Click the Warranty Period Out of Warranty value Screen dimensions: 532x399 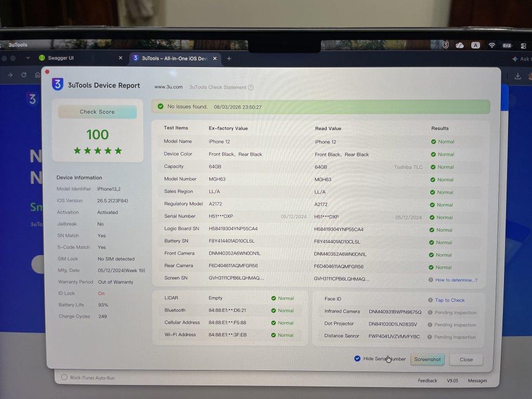[115, 282]
